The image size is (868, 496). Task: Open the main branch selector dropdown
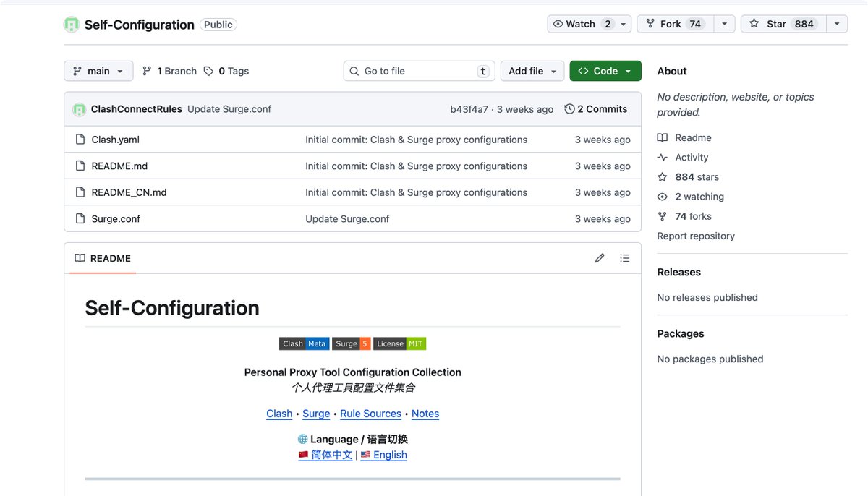point(98,71)
